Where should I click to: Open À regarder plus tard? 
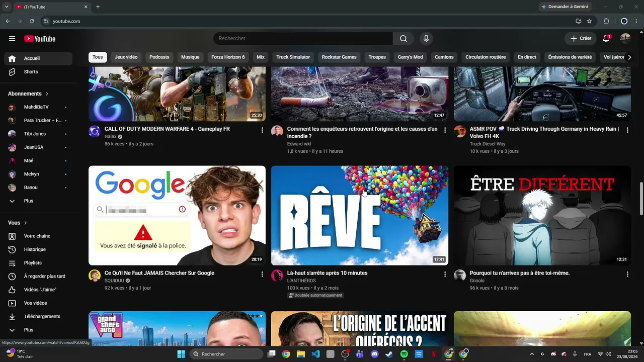click(x=38, y=276)
